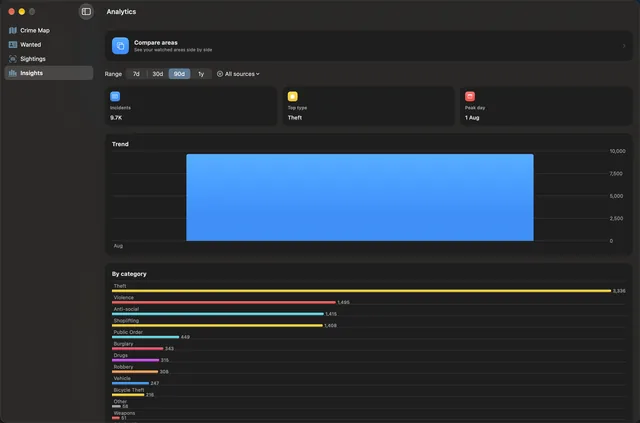Click the Anti-social category bar
This screenshot has height=423, width=640.
pos(218,314)
